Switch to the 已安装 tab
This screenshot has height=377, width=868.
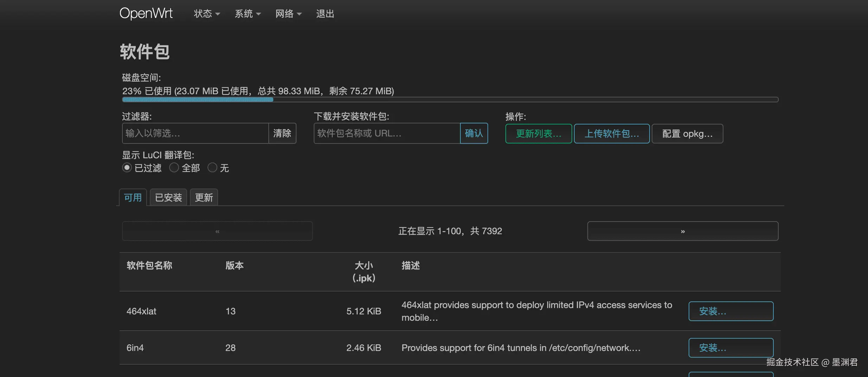tap(168, 198)
